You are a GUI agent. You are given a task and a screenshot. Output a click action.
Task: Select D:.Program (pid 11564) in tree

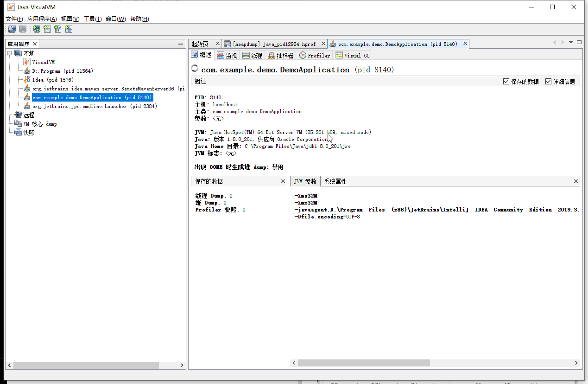(62, 71)
